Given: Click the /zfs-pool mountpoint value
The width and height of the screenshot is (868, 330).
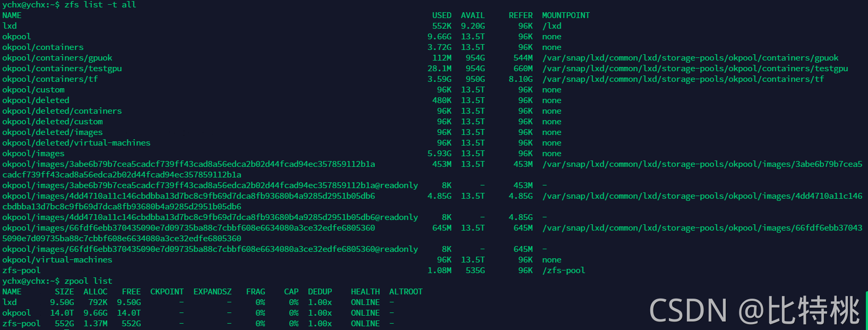Looking at the screenshot, I should click(x=563, y=270).
